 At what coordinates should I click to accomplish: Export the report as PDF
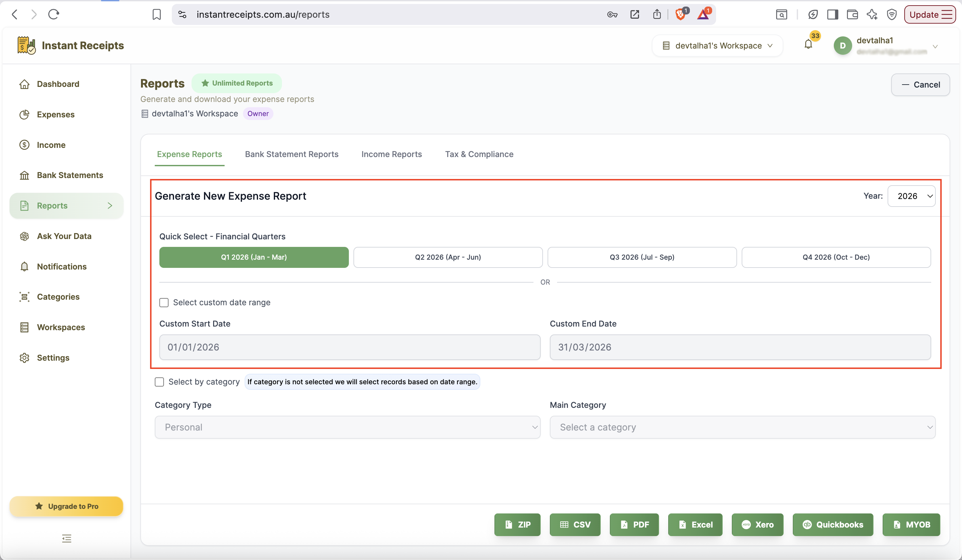click(x=634, y=525)
